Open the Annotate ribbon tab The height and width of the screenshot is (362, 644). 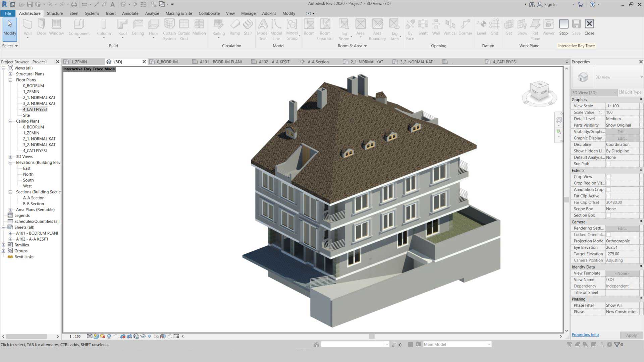point(130,13)
